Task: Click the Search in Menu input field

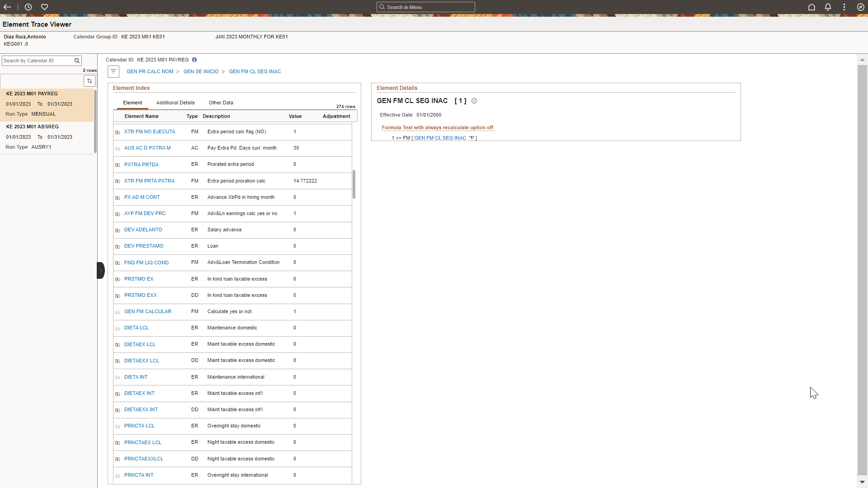Action: click(426, 7)
